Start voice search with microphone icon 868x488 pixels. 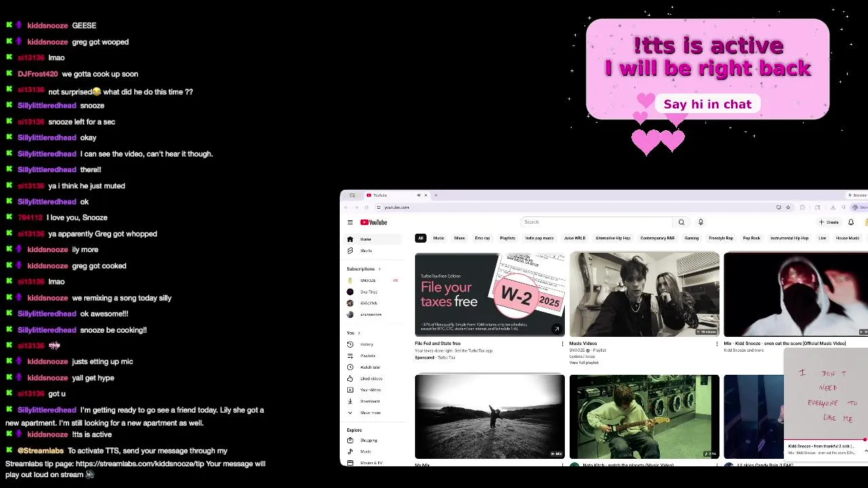(701, 222)
